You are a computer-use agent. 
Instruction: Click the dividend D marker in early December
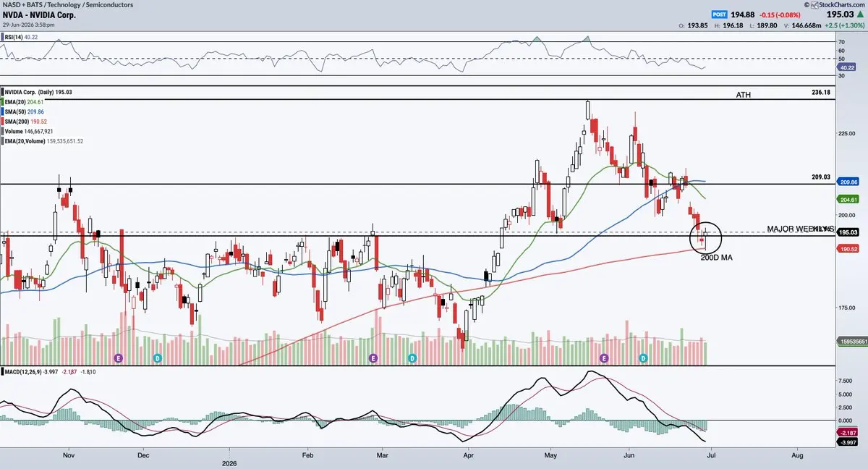(158, 358)
